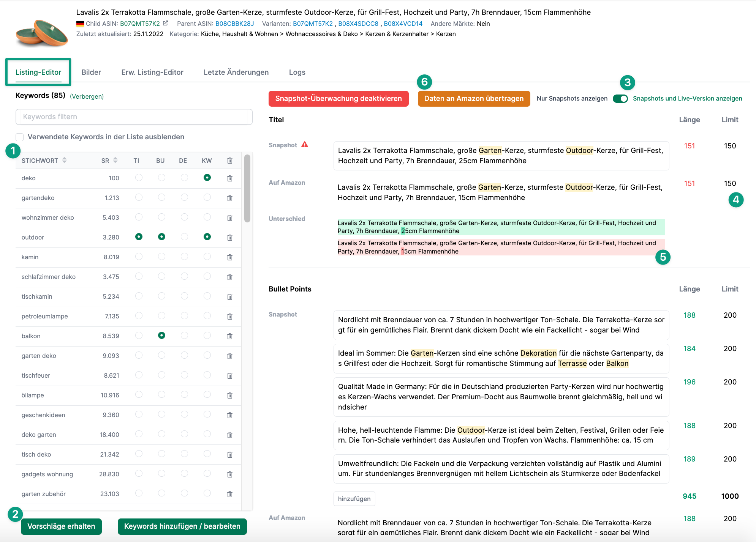Open Child ASIN B07QMT57K2 link
This screenshot has width=756, height=542.
coord(140,24)
